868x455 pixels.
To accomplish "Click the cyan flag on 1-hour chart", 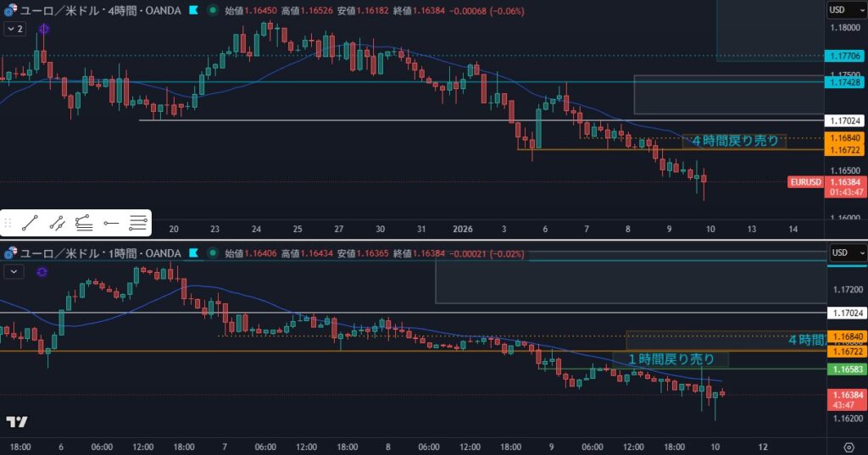I will pos(193,253).
